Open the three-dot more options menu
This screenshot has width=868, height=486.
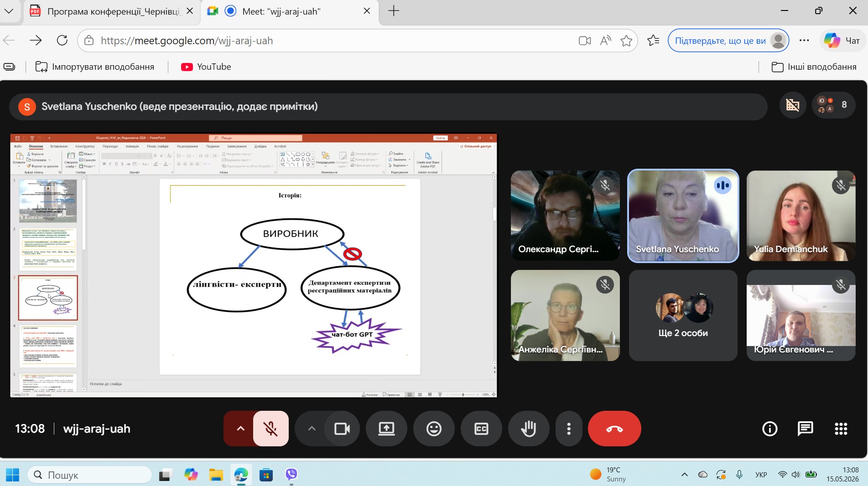point(569,429)
